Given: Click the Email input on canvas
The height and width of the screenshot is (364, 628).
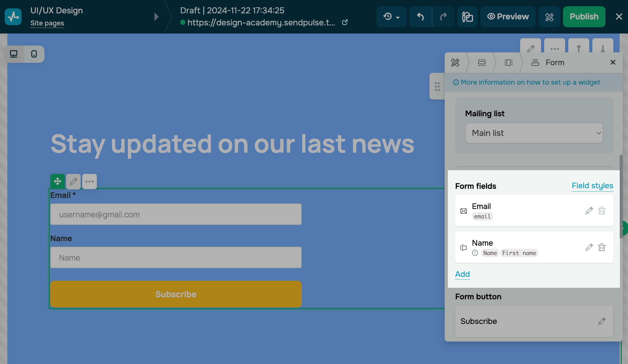Looking at the screenshot, I should pyautogui.click(x=176, y=214).
